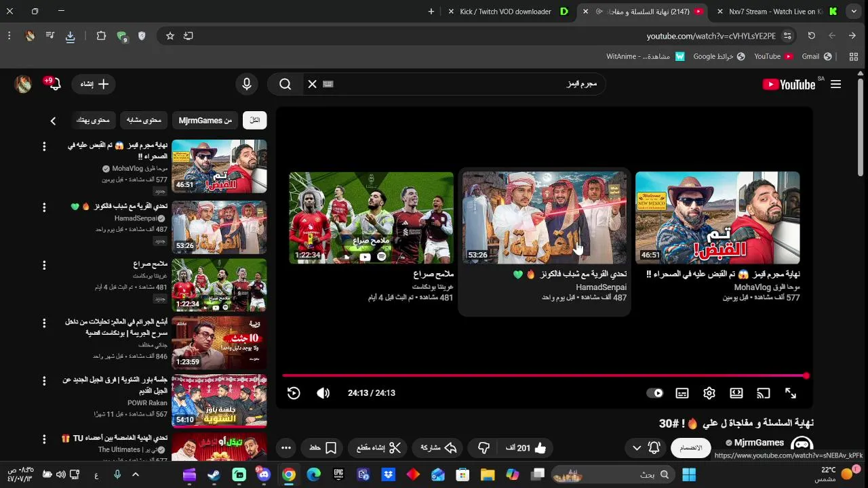Switch to Kick / Twitch VOD downloader tab

click(505, 12)
